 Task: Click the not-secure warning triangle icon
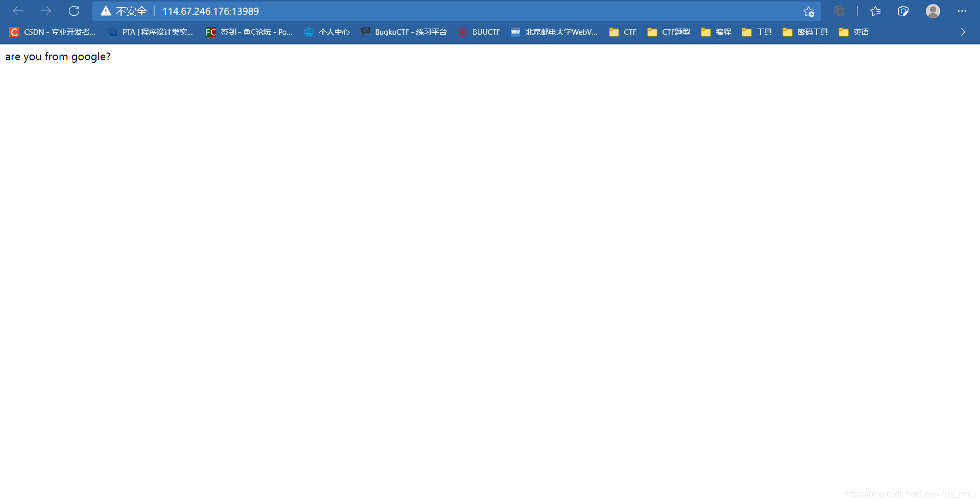106,11
